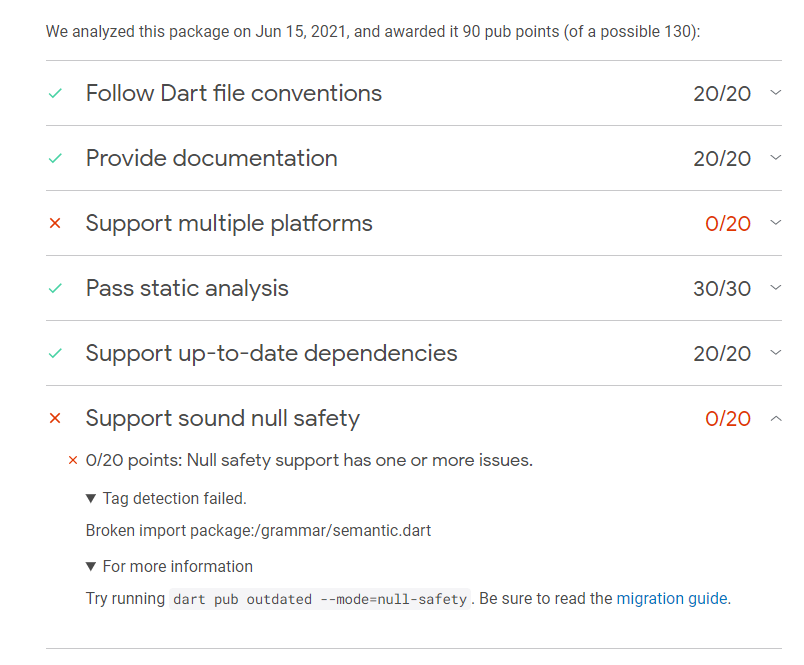The height and width of the screenshot is (665, 804).
Task: Collapse the Tag detection failed disclosure triangle
Action: coord(91,497)
